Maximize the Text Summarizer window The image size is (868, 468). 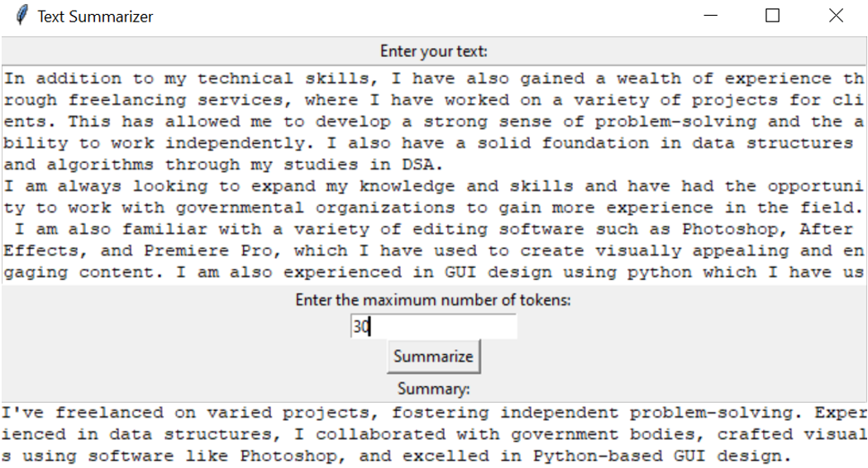coord(772,16)
